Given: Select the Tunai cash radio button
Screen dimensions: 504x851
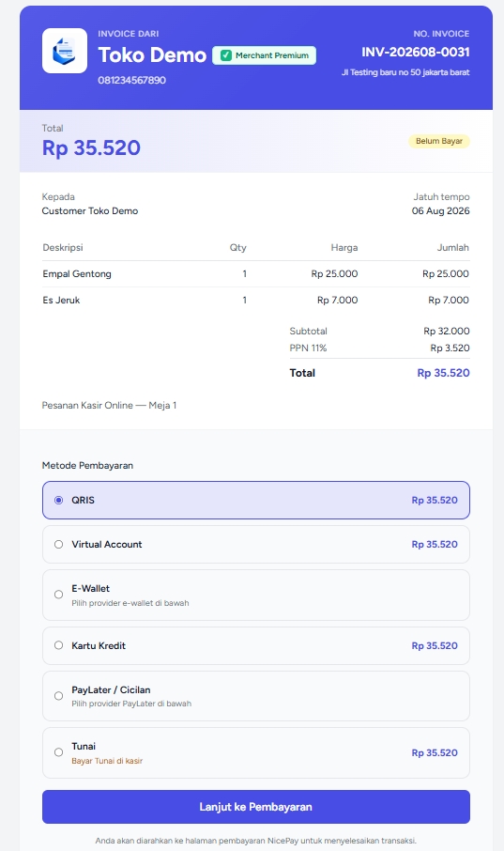Looking at the screenshot, I should point(58,752).
